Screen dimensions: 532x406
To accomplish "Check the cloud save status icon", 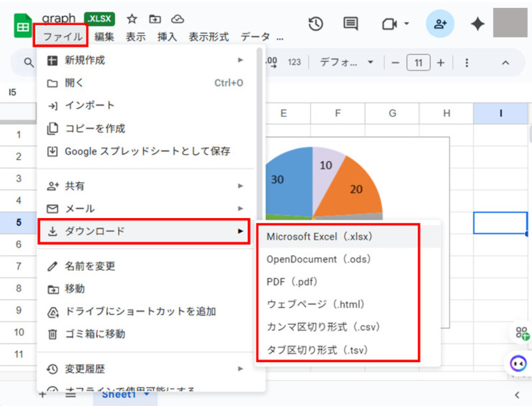I will coord(177,19).
